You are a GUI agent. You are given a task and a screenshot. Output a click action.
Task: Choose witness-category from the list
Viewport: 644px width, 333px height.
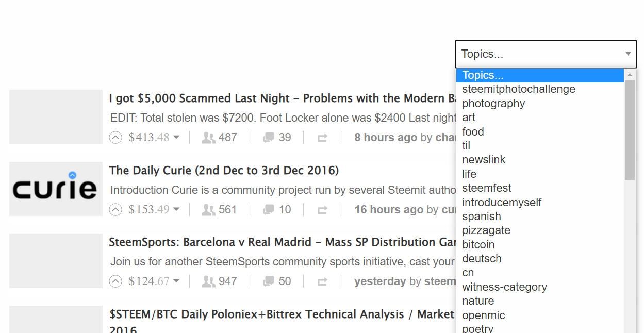coord(540,287)
